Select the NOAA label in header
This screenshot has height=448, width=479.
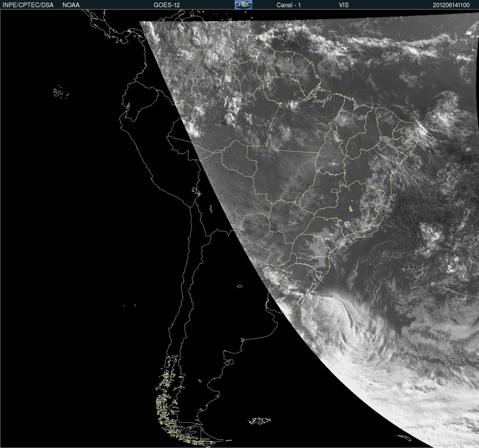pyautogui.click(x=71, y=5)
